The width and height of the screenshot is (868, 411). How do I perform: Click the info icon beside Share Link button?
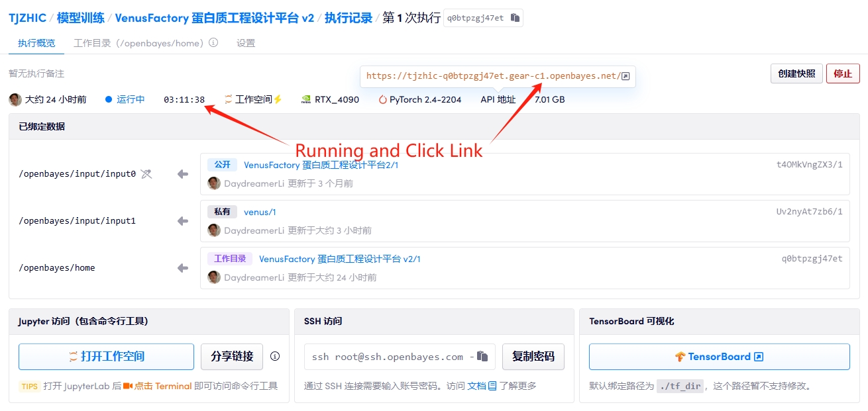[275, 356]
